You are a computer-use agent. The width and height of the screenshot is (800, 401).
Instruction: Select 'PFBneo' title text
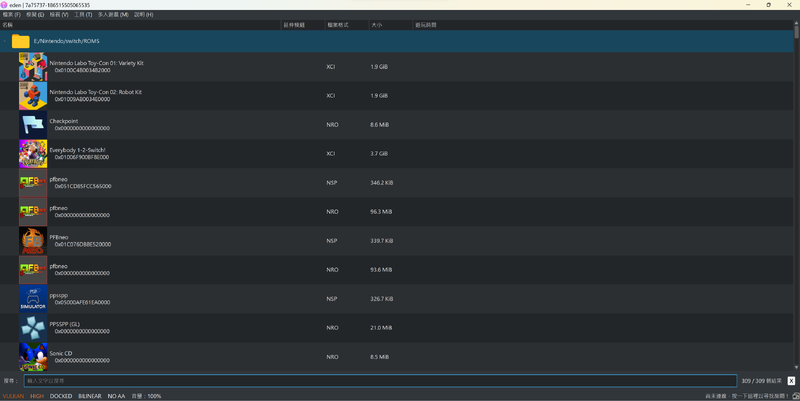tap(59, 237)
